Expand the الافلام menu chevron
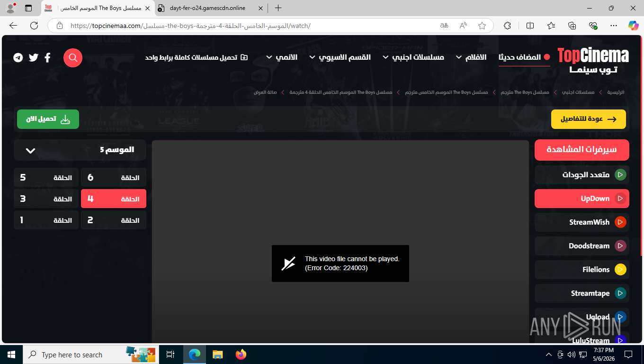The image size is (644, 364). coord(458,57)
